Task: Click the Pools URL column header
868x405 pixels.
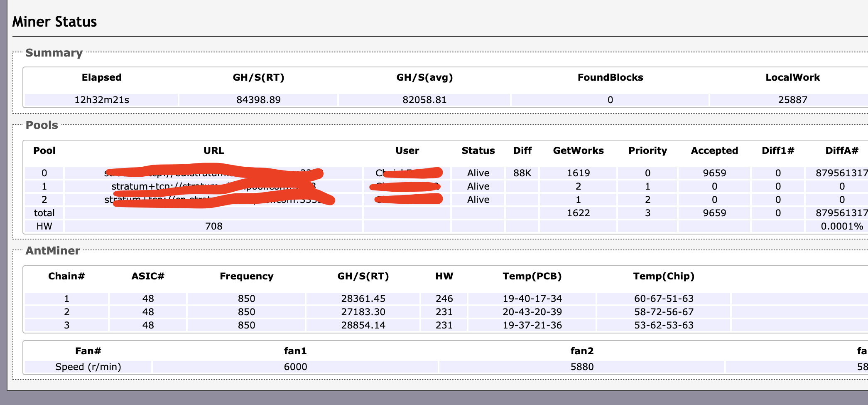Action: (214, 151)
